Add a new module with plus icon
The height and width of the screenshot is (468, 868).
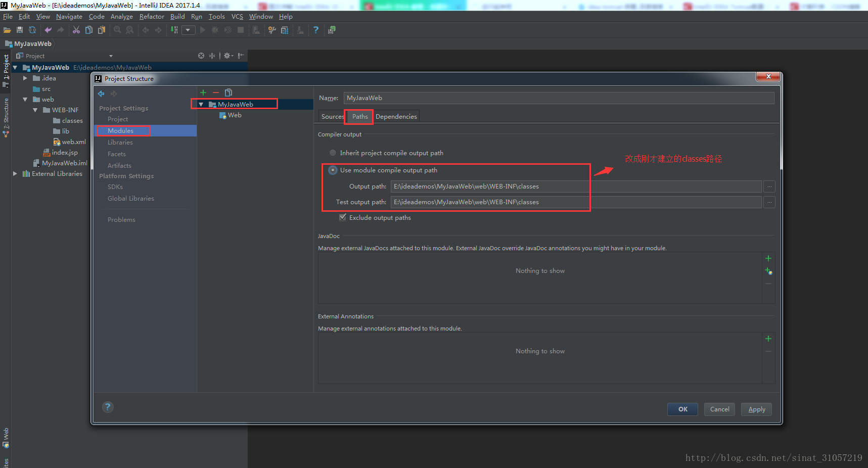(x=203, y=92)
